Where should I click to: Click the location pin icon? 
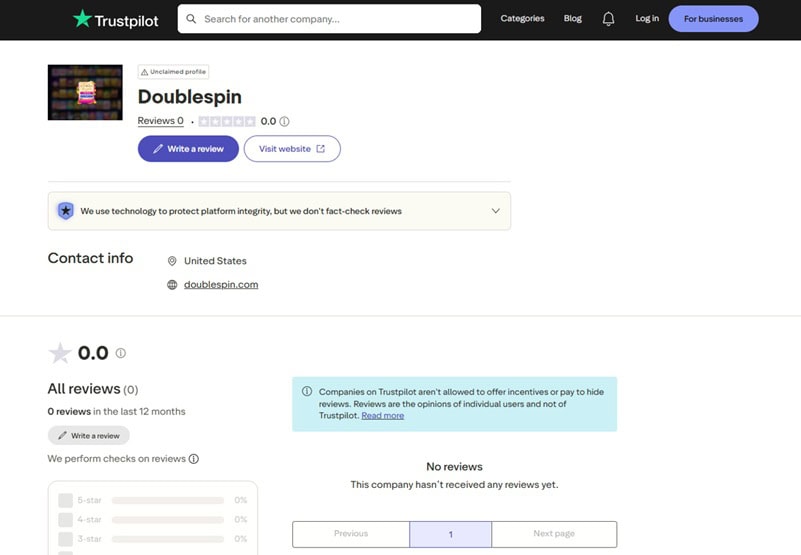pyautogui.click(x=172, y=261)
